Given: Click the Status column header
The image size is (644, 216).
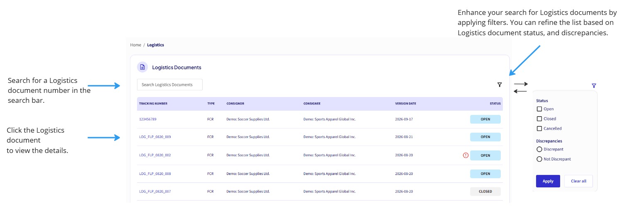Looking at the screenshot, I should point(495,104).
